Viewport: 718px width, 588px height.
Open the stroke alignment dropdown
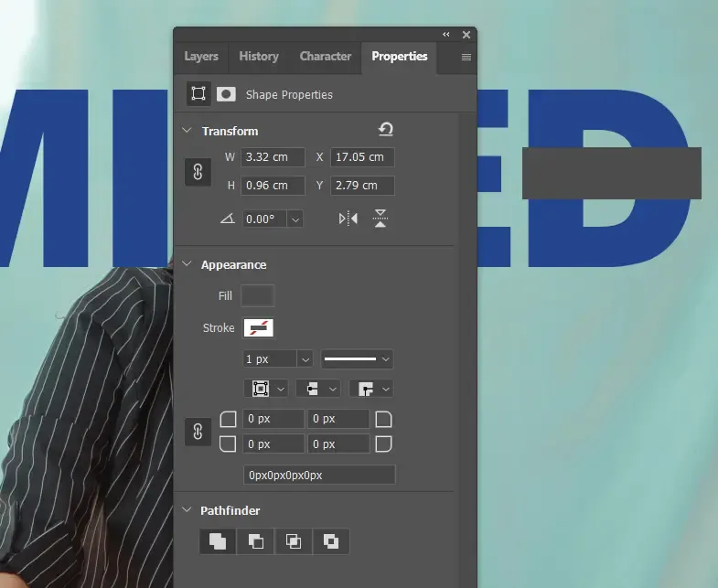tap(266, 389)
